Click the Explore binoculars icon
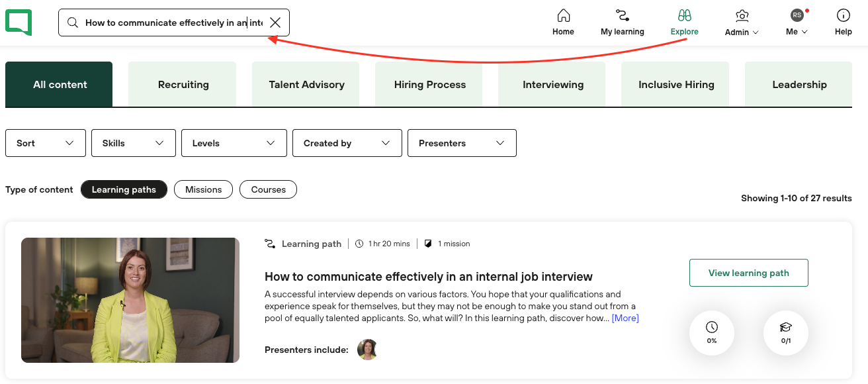 684,16
